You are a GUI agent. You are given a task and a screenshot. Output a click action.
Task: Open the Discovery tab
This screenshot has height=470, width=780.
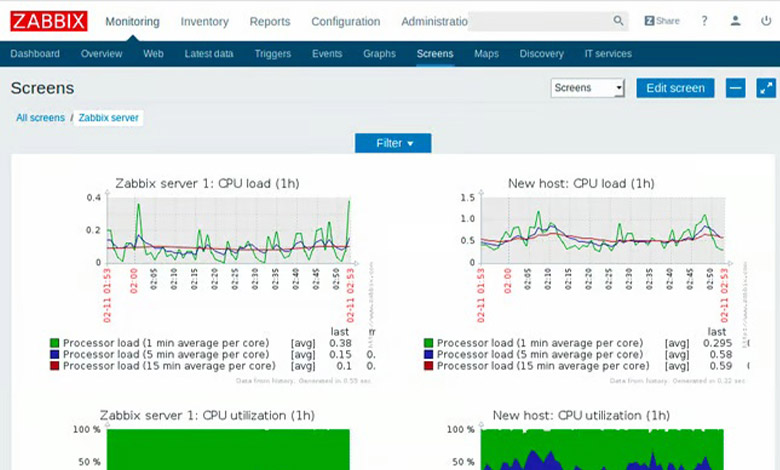pyautogui.click(x=542, y=54)
